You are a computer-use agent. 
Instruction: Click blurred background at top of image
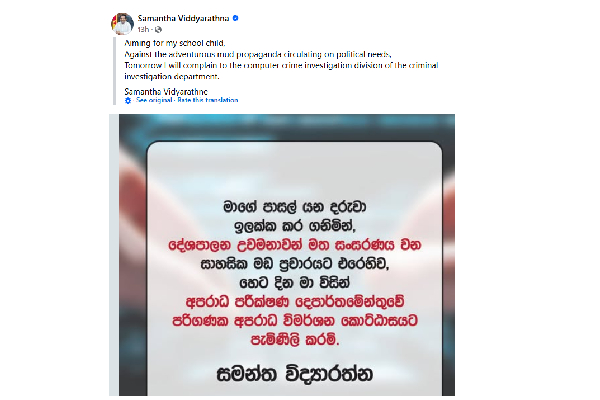pyautogui.click(x=287, y=126)
